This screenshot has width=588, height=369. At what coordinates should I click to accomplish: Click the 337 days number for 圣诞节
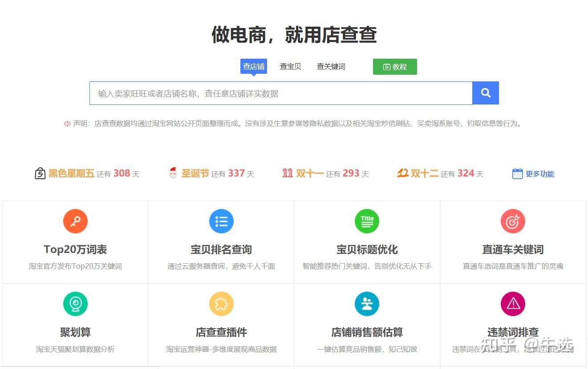tap(236, 173)
